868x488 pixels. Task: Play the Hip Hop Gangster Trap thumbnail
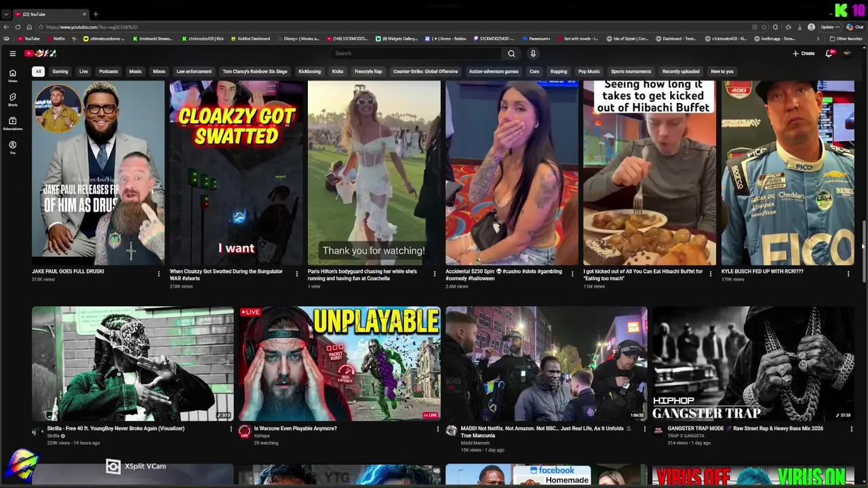click(x=753, y=363)
